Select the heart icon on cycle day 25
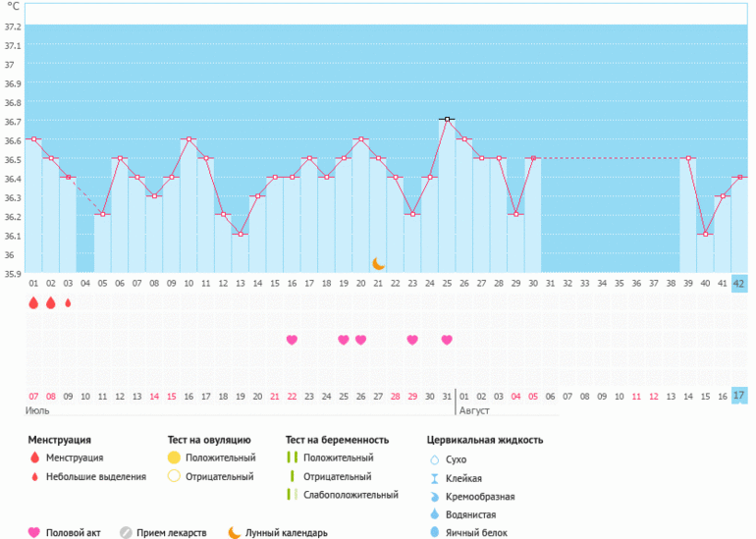Screen dimensions: 756x539 447,340
